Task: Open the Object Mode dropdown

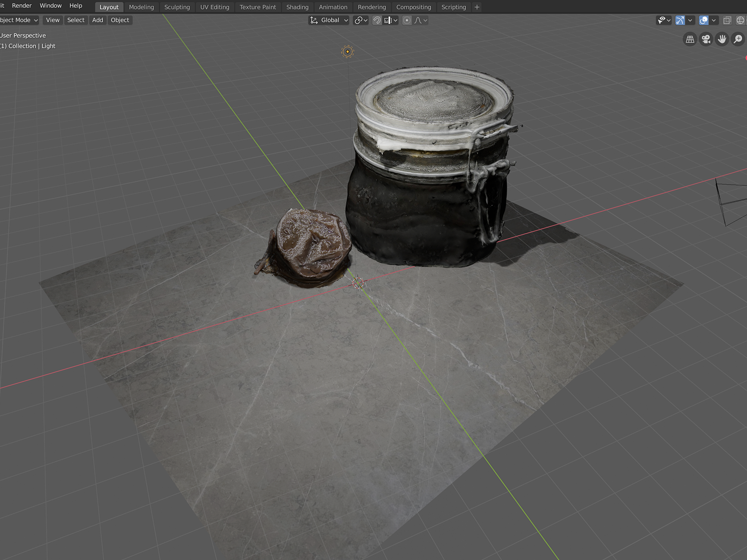Action: 19,20
